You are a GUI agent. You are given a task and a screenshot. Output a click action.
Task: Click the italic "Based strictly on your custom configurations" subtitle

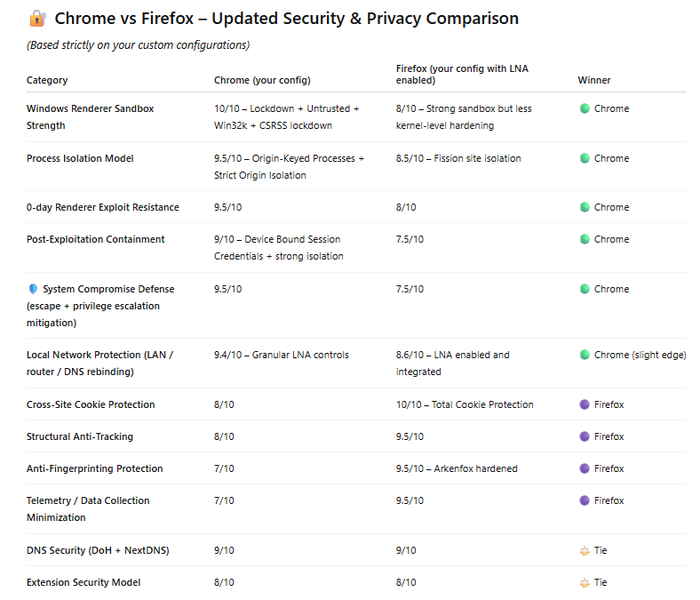(138, 45)
